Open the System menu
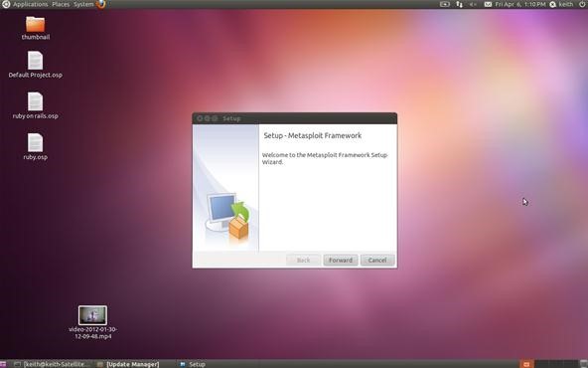The height and width of the screenshot is (368, 588). click(83, 5)
